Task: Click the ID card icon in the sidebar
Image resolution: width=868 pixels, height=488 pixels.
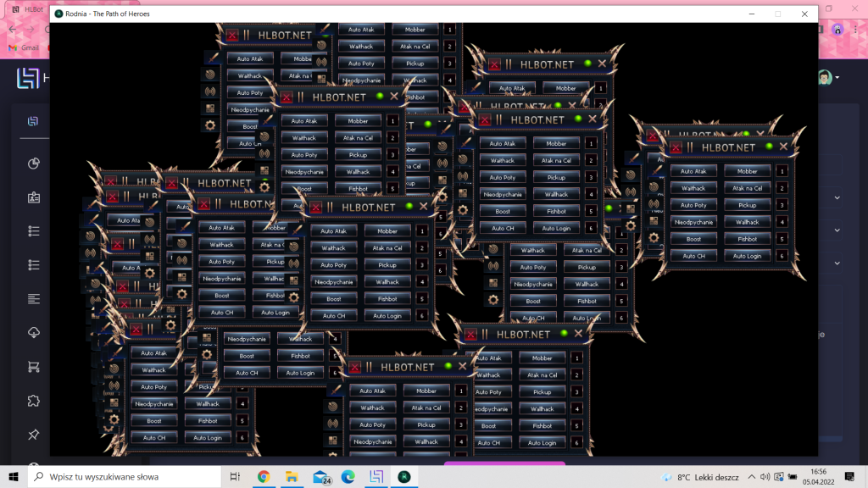Action: point(34,197)
